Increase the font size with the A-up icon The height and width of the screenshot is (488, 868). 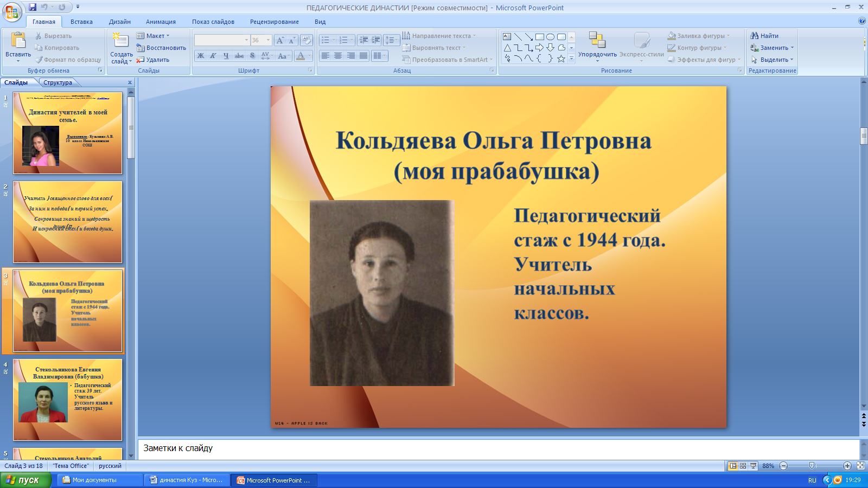pyautogui.click(x=280, y=40)
